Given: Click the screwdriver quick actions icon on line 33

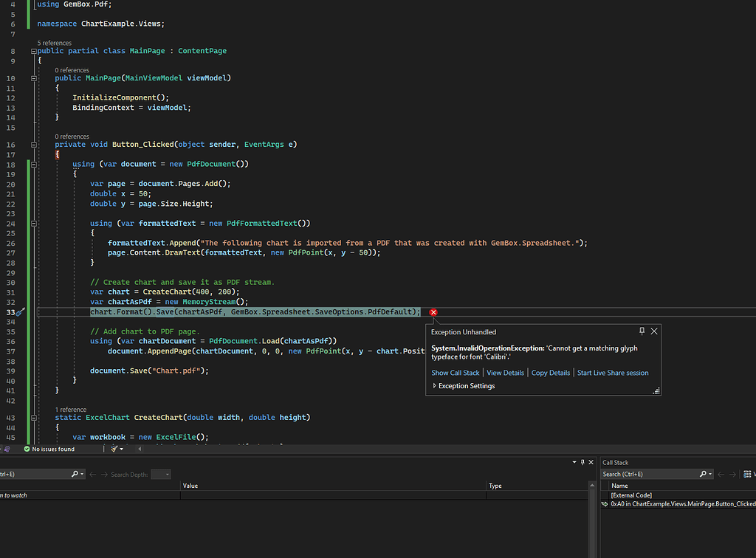Looking at the screenshot, I should click(x=20, y=312).
